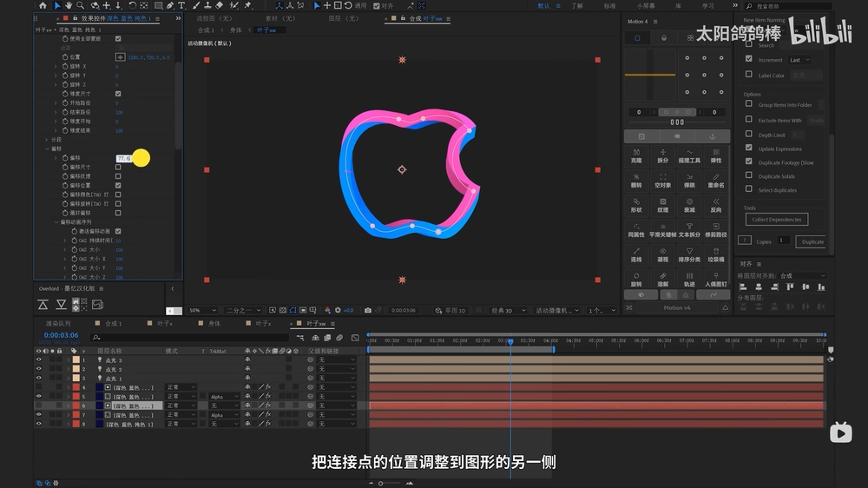Image resolution: width=868 pixels, height=488 pixels.
Task: Click the 克隆 clone button in Motion 4
Action: point(636,155)
